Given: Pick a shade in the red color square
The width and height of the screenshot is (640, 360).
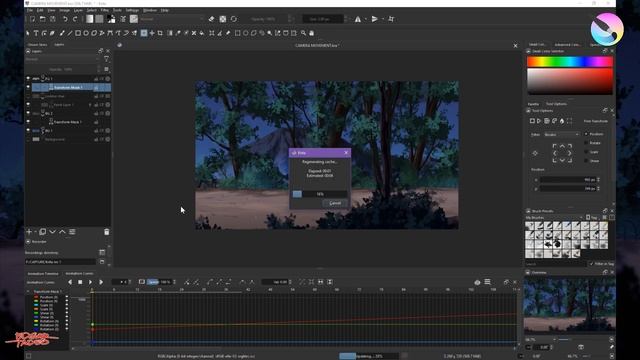Looking at the screenshot, I should click(570, 82).
